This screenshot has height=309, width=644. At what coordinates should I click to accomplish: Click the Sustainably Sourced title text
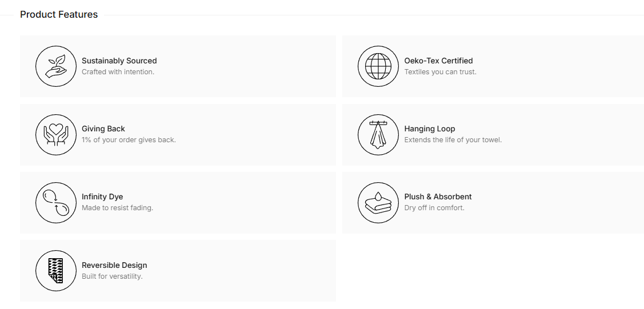119,61
